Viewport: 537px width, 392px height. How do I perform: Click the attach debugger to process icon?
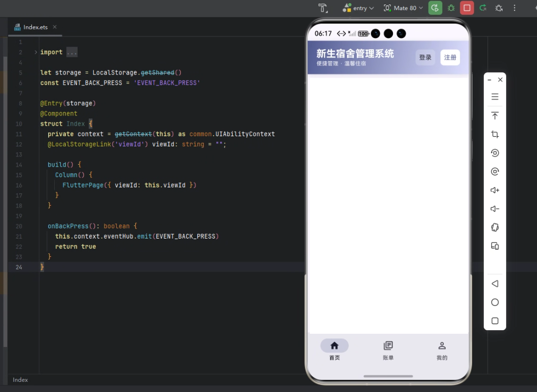pos(499,8)
